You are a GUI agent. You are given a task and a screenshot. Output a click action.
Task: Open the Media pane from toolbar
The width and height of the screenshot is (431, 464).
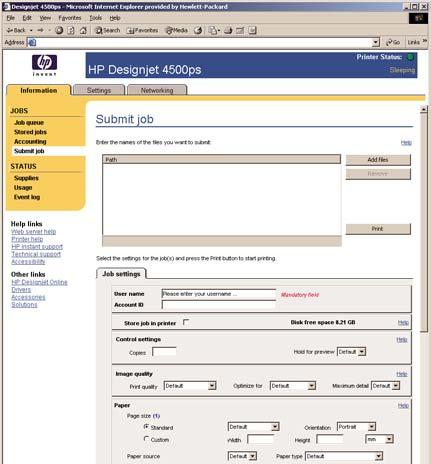177,31
